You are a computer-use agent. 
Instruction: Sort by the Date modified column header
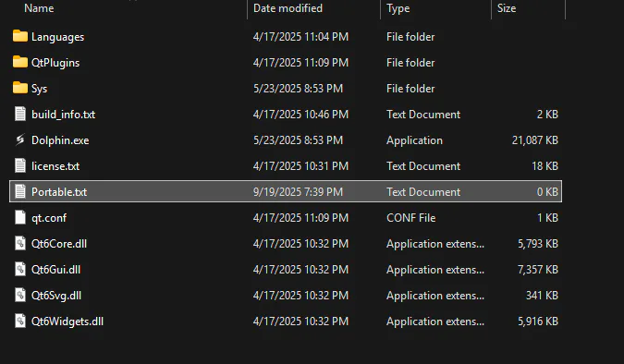(x=288, y=8)
